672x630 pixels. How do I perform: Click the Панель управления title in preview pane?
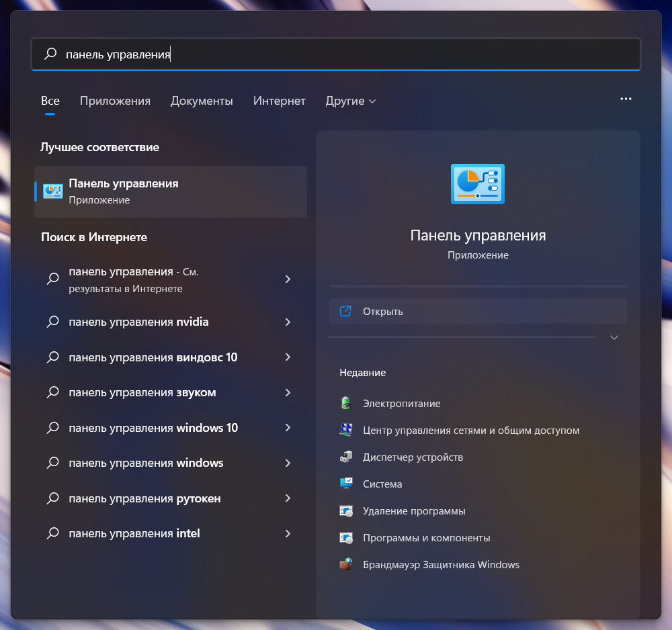click(x=478, y=235)
